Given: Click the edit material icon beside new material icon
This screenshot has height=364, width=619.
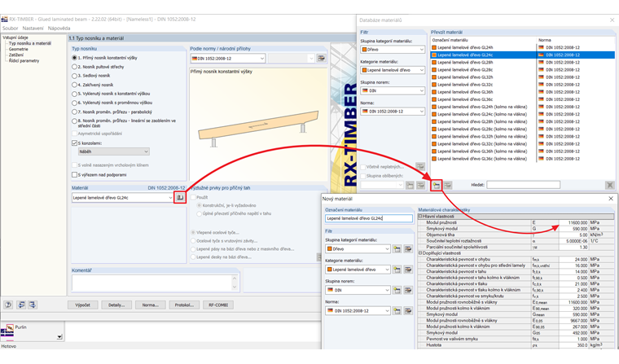Looking at the screenshot, I should [x=448, y=185].
